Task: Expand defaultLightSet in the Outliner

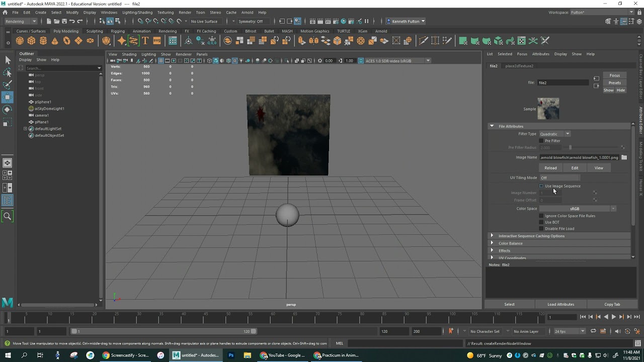Action: [25, 129]
